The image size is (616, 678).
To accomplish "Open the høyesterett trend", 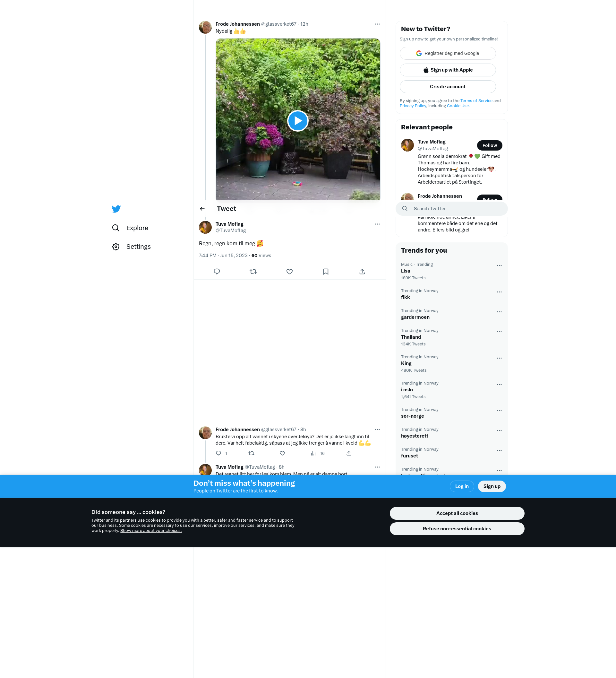I will [x=451, y=433].
